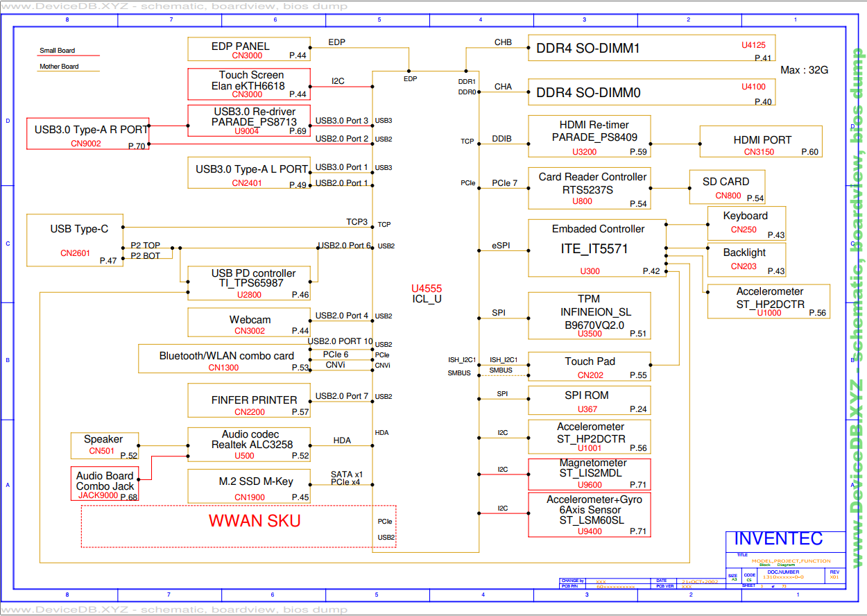867x616 pixels.
Task: Click the HDMI PORT block
Action: (761, 142)
